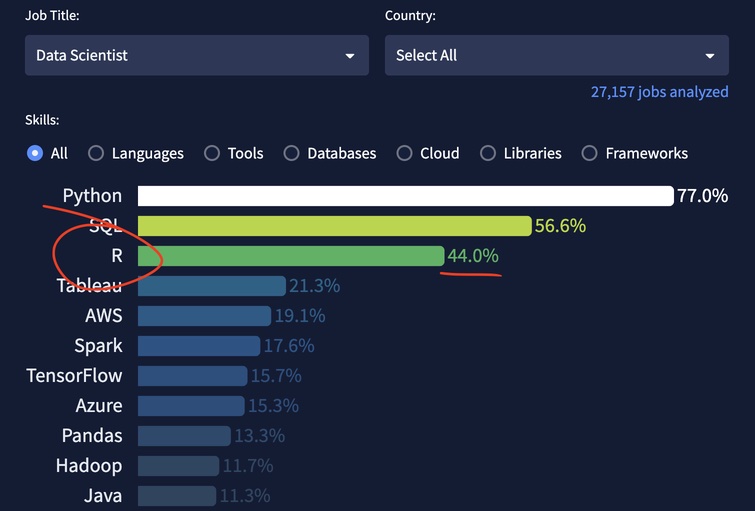Click the Job Title dropdown arrow

[x=350, y=56]
